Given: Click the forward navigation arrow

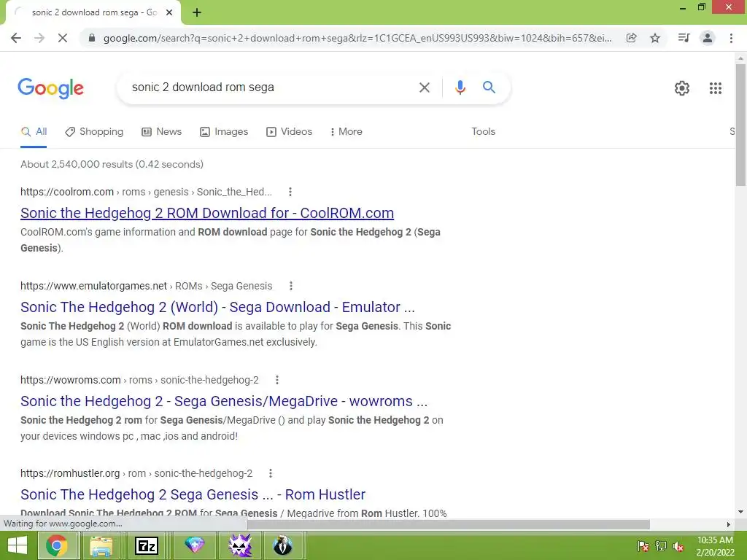Looking at the screenshot, I should coord(39,38).
